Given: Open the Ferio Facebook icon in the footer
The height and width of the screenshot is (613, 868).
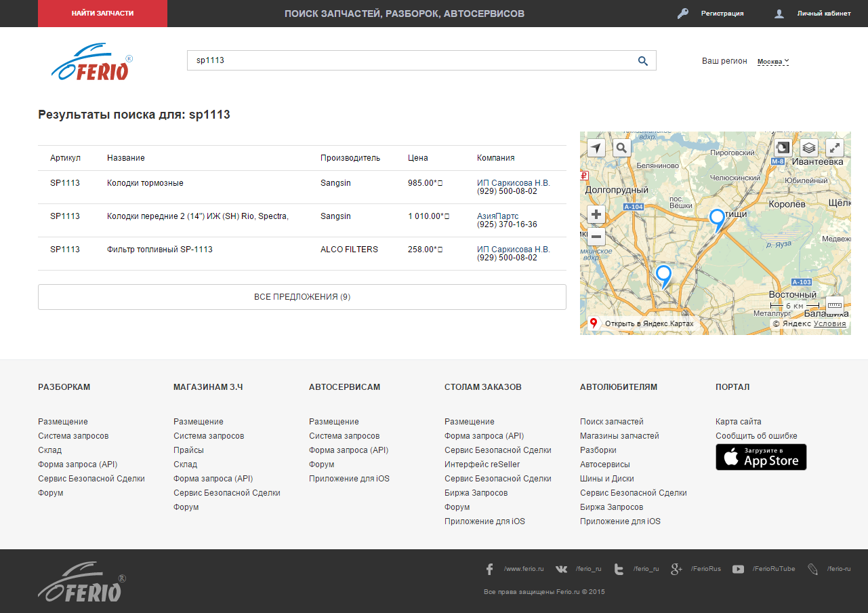Looking at the screenshot, I should point(490,569).
